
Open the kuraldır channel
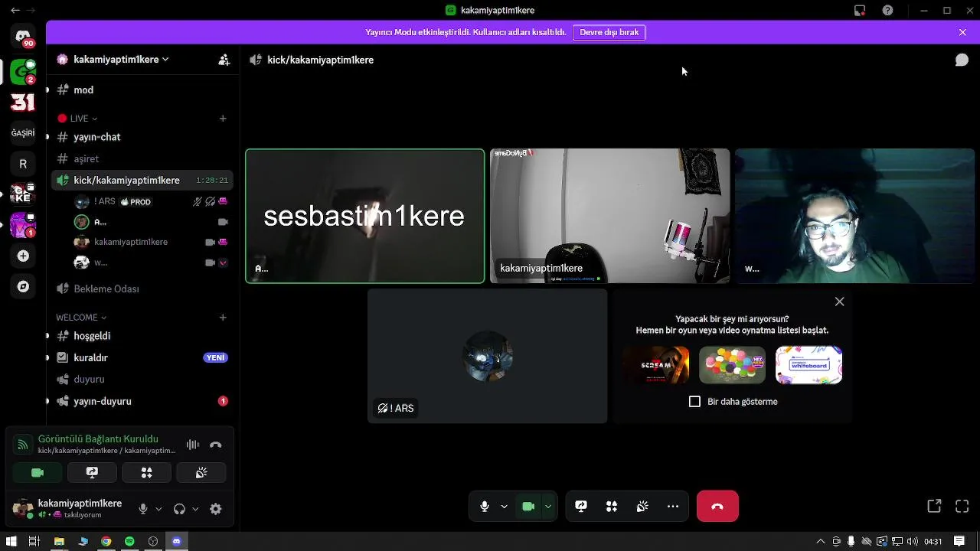point(142,357)
